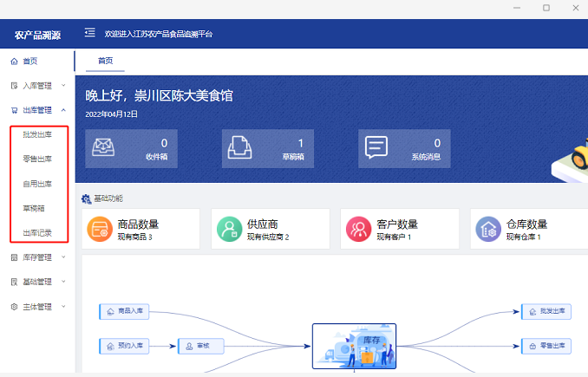Click the 商品入库 flowchart node
This screenshot has width=588, height=377.
pos(125,312)
